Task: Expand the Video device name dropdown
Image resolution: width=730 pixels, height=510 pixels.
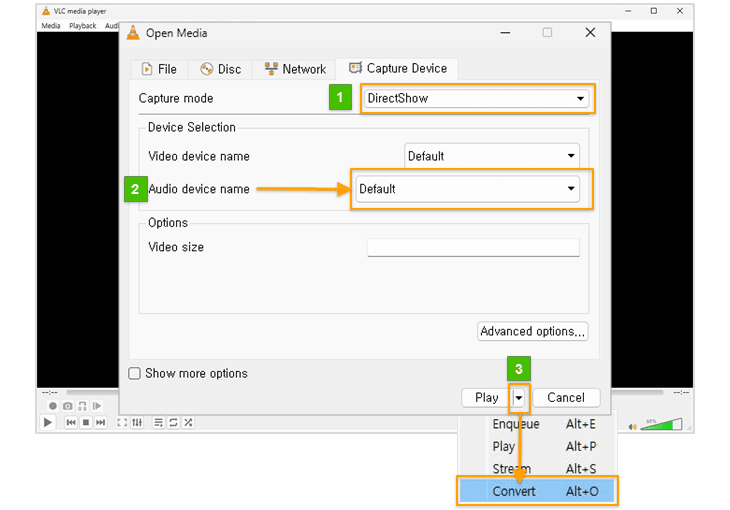Action: [492, 156]
